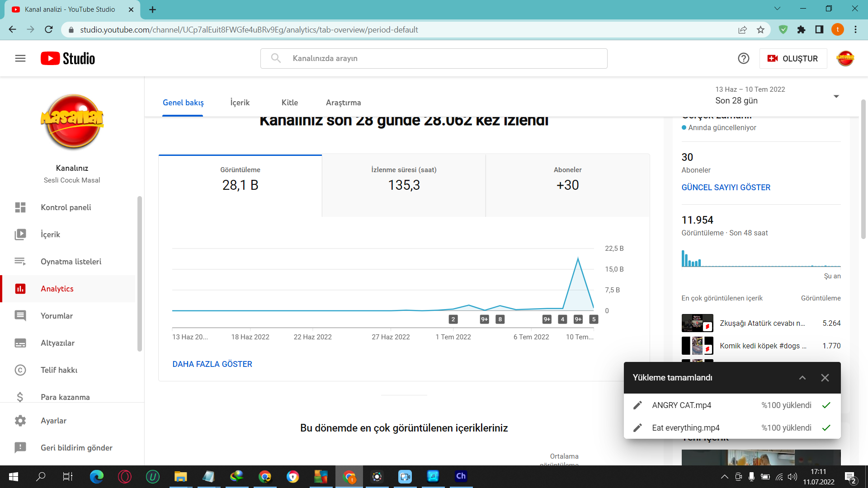Click the Kanalınızda arayın search field

click(x=434, y=59)
